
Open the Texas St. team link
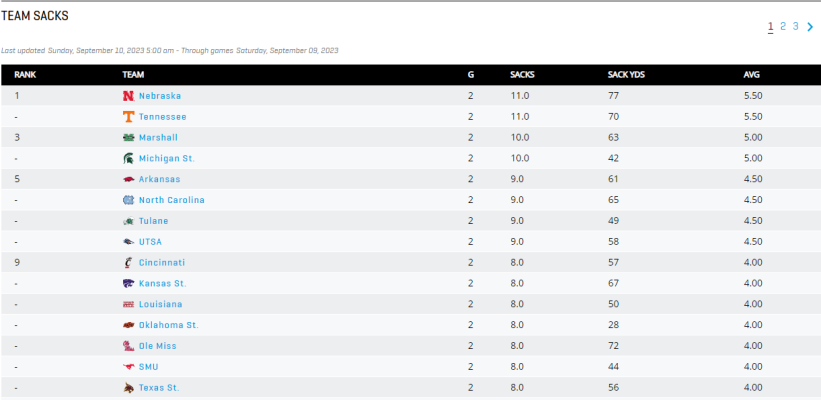coord(159,388)
